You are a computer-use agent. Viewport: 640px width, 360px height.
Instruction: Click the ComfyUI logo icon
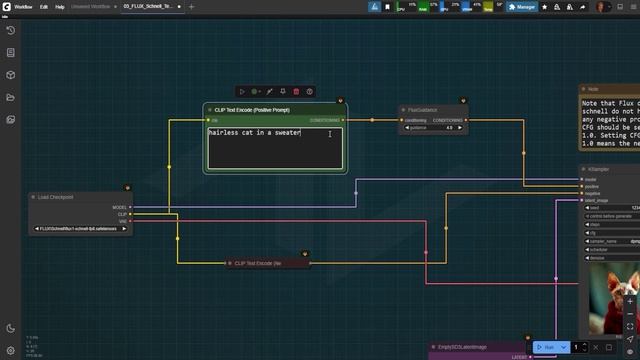[6, 7]
